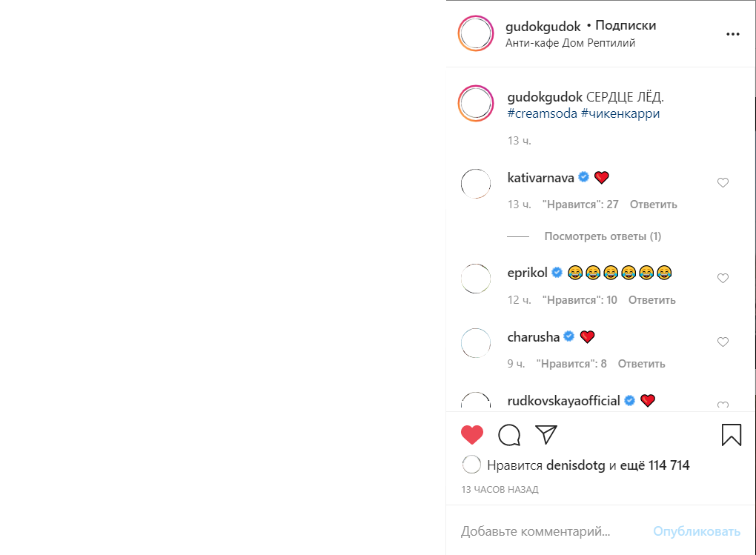Open location Анти-кафе Дом Рептилий
The height and width of the screenshot is (555, 756).
(x=571, y=43)
